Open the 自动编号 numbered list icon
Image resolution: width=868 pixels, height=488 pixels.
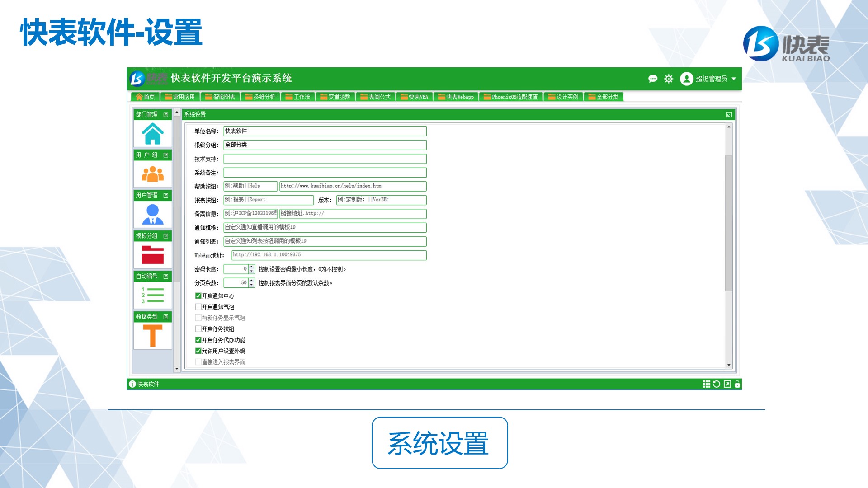click(152, 295)
